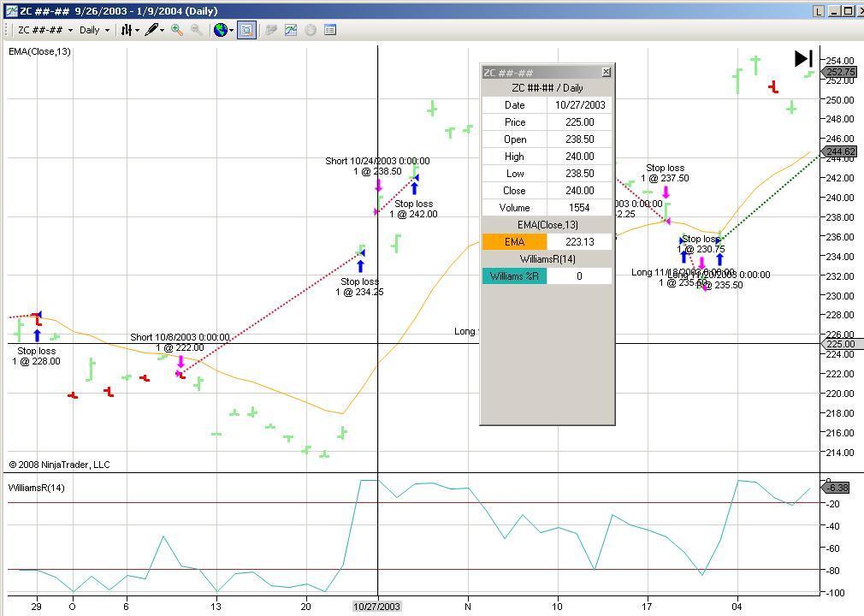Close the ZC ##-## data box panel
The width and height of the screenshot is (864, 616).
point(607,72)
